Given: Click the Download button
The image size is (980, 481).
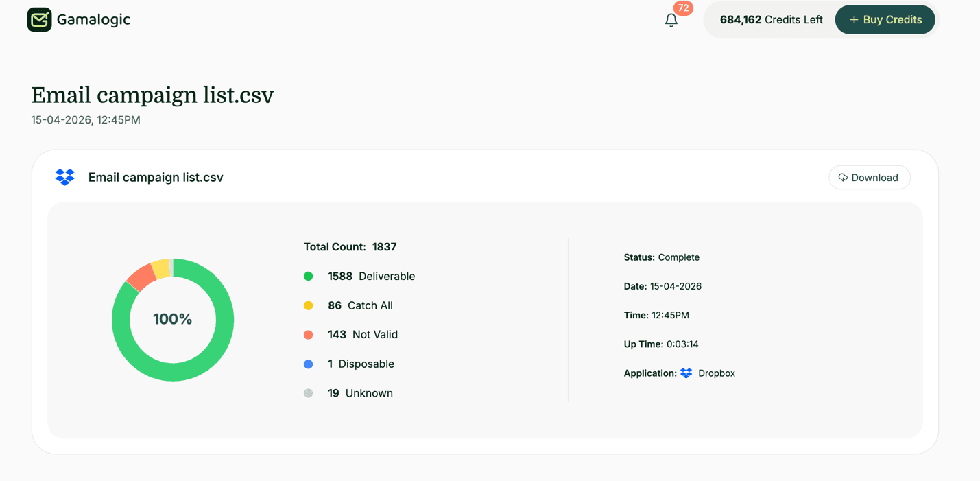Looking at the screenshot, I should (x=870, y=177).
